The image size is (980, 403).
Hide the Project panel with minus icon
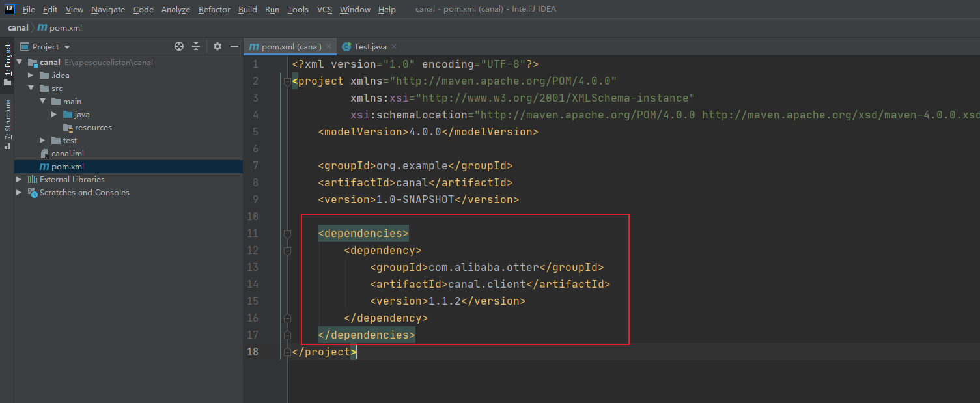[x=234, y=47]
